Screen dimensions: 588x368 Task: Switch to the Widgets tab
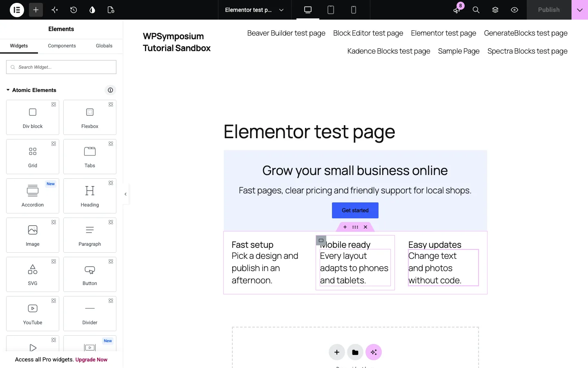click(19, 46)
